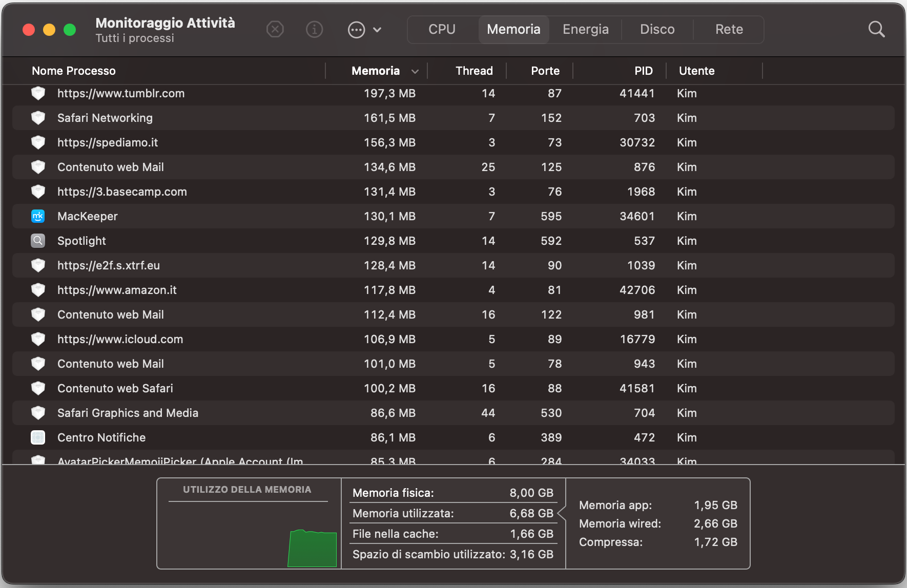Select the Contenuto web Mail process using 112,4 MB
The height and width of the screenshot is (588, 907).
tap(111, 314)
